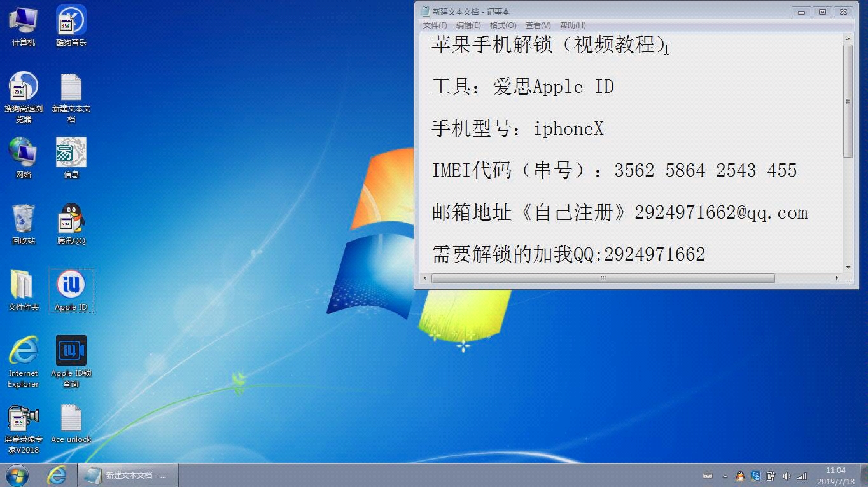This screenshot has height=487, width=868.
Task: Minimize the Notepad window
Action: 801,11
